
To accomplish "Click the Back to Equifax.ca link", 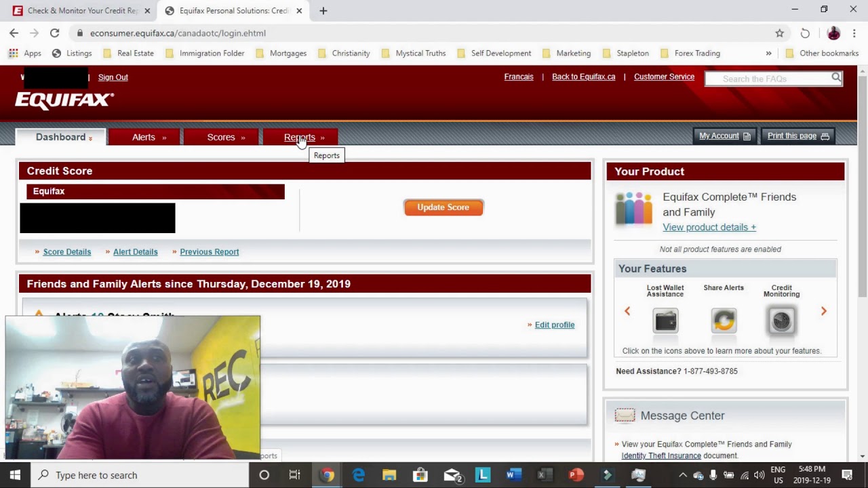I will pos(584,77).
